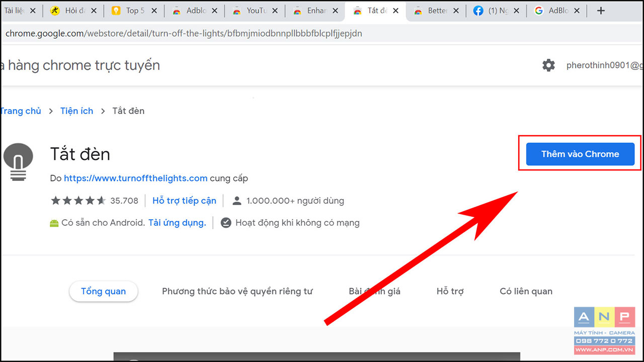
Task: Close the YouTube tab
Action: (x=275, y=11)
